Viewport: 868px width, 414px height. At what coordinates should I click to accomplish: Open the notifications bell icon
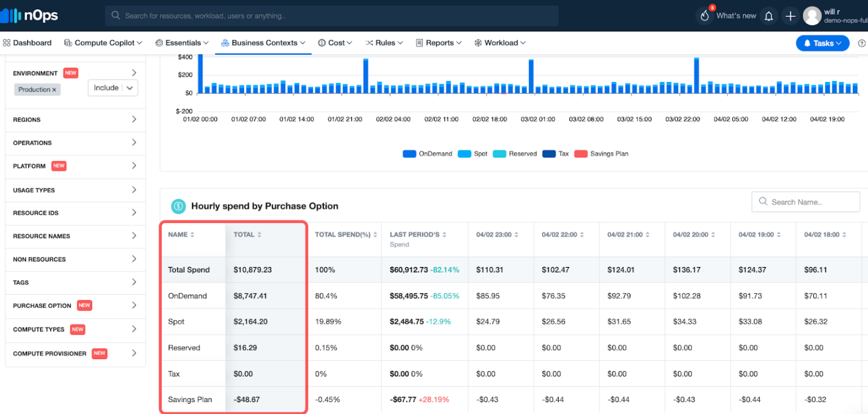pyautogui.click(x=769, y=15)
